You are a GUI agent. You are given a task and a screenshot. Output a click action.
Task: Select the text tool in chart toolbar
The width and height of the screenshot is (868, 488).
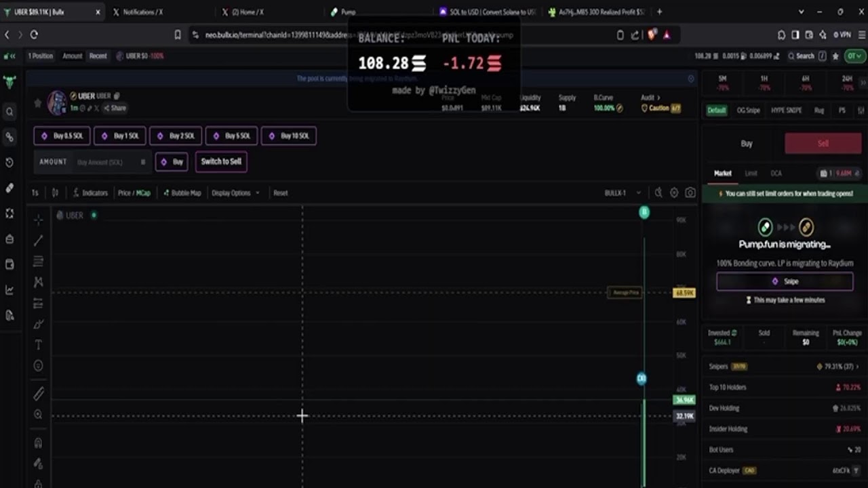[38, 345]
